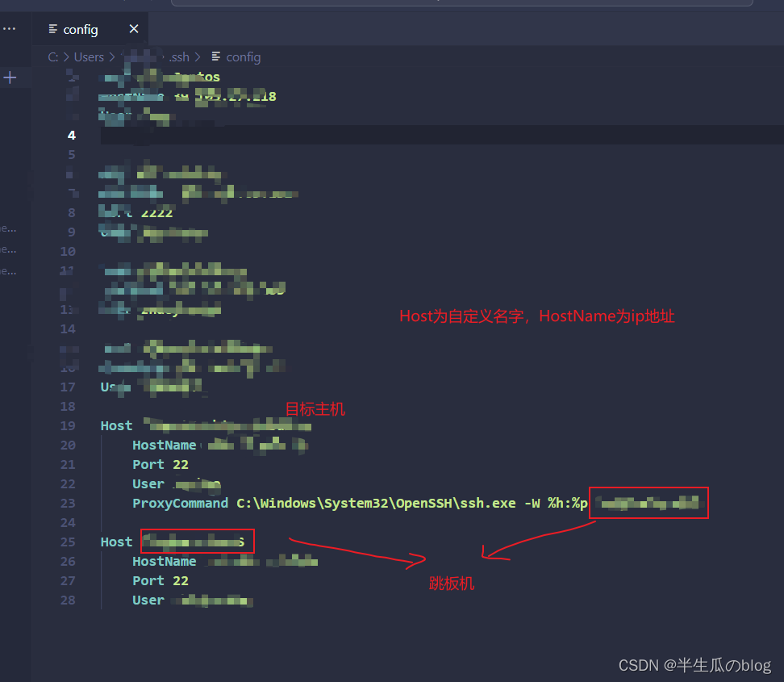784x682 pixels.
Task: Click 'Host' keyword on line 19
Action: (116, 426)
